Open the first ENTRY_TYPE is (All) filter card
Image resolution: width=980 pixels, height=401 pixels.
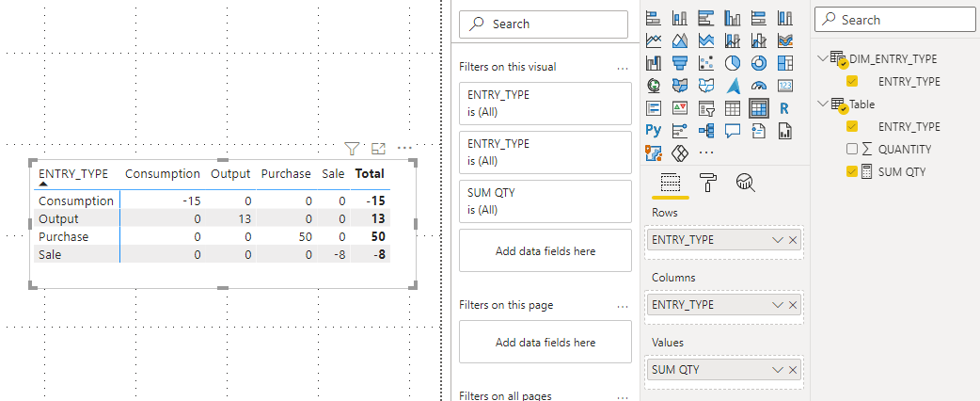545,104
